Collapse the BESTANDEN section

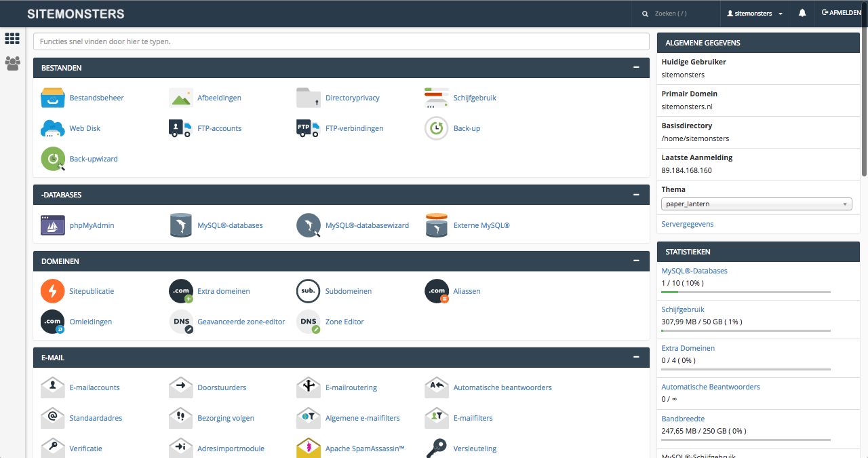[x=636, y=67]
